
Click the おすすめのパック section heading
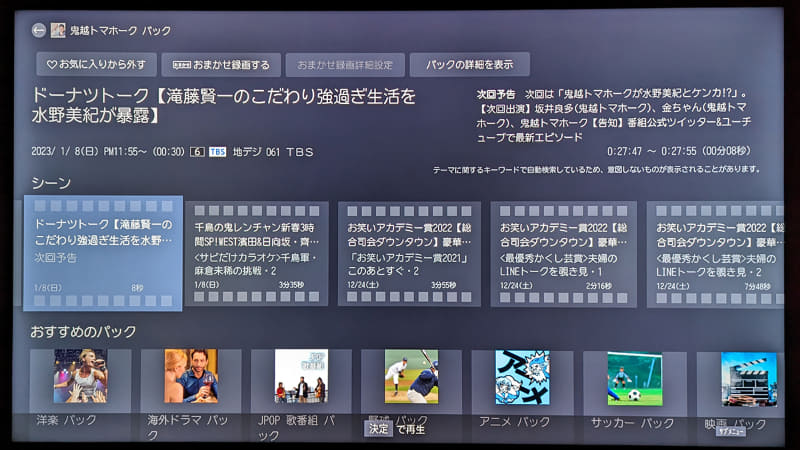click(x=83, y=332)
